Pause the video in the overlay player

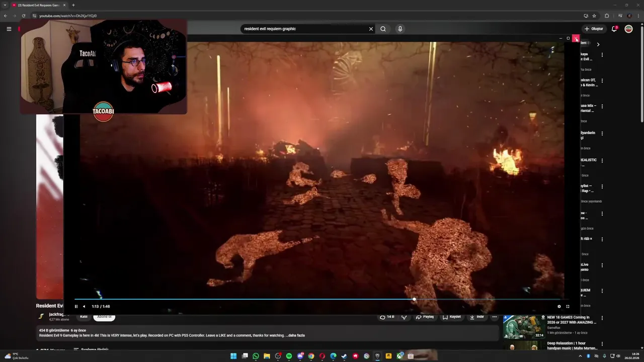(x=76, y=306)
